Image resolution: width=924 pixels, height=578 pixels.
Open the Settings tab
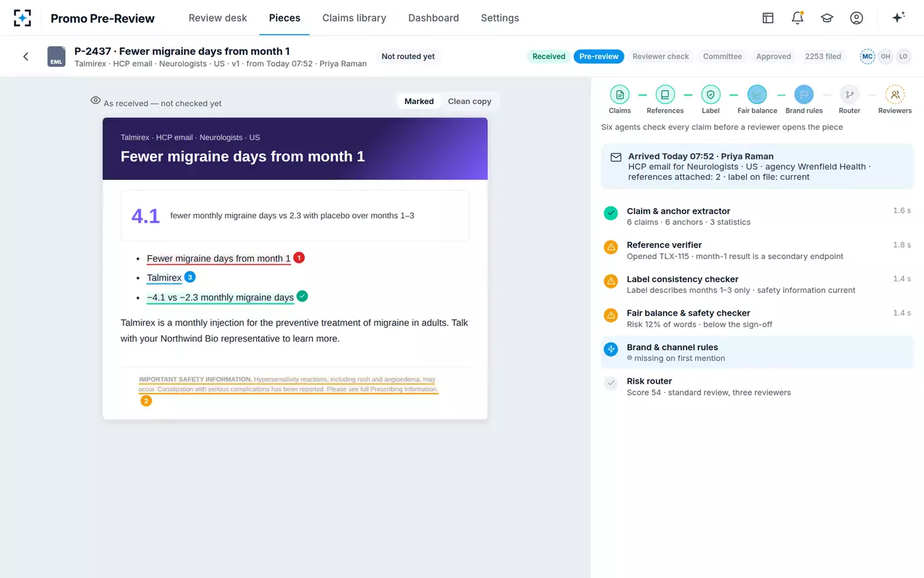tap(500, 18)
